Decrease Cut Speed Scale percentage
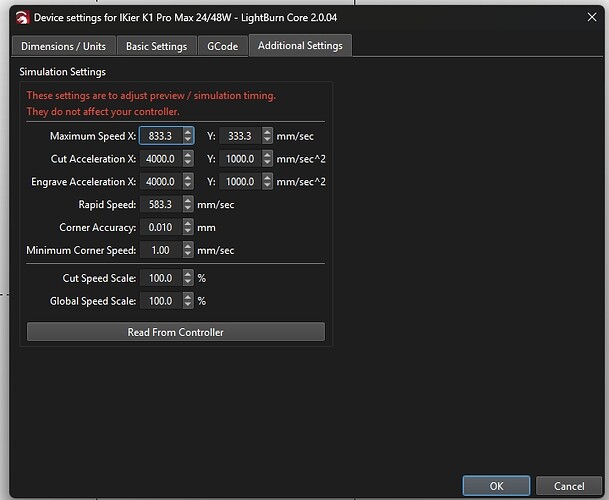Viewport: 609px width, 500px height. (188, 282)
